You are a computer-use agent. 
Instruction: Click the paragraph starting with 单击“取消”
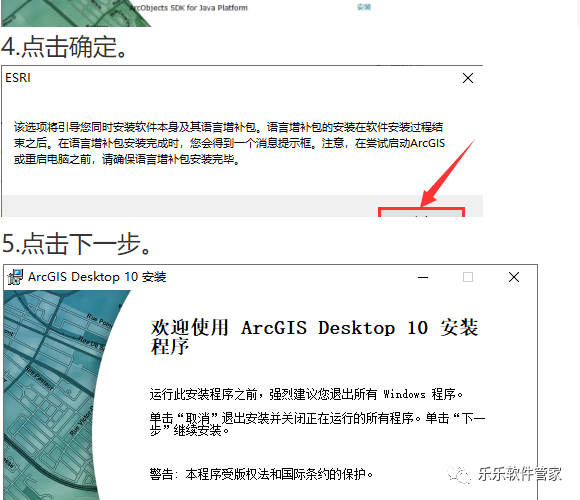click(317, 425)
